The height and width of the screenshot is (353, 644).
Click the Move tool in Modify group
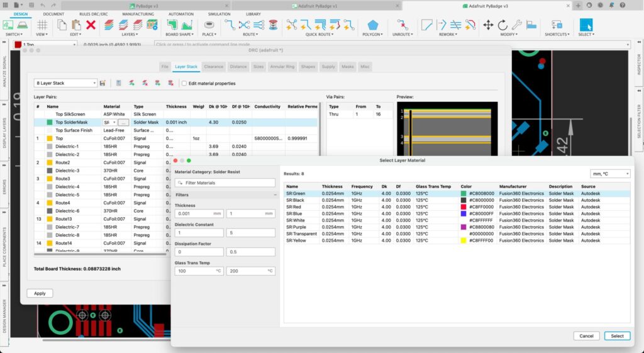[x=488, y=25]
